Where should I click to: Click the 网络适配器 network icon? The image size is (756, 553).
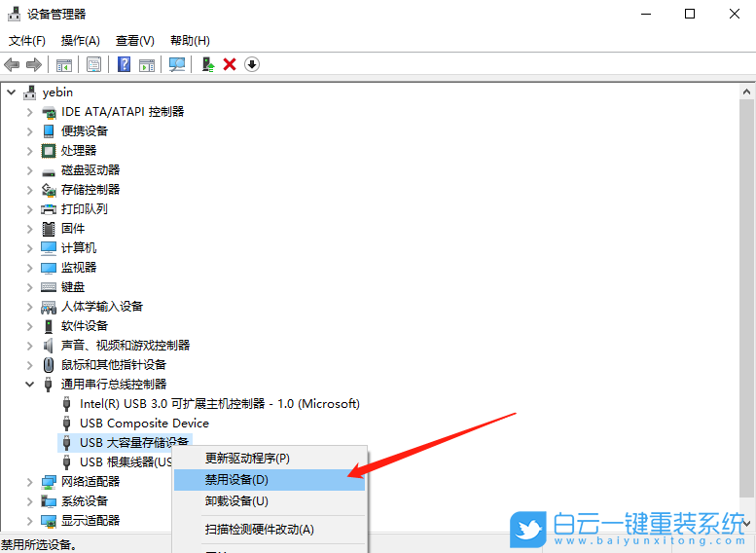(49, 482)
